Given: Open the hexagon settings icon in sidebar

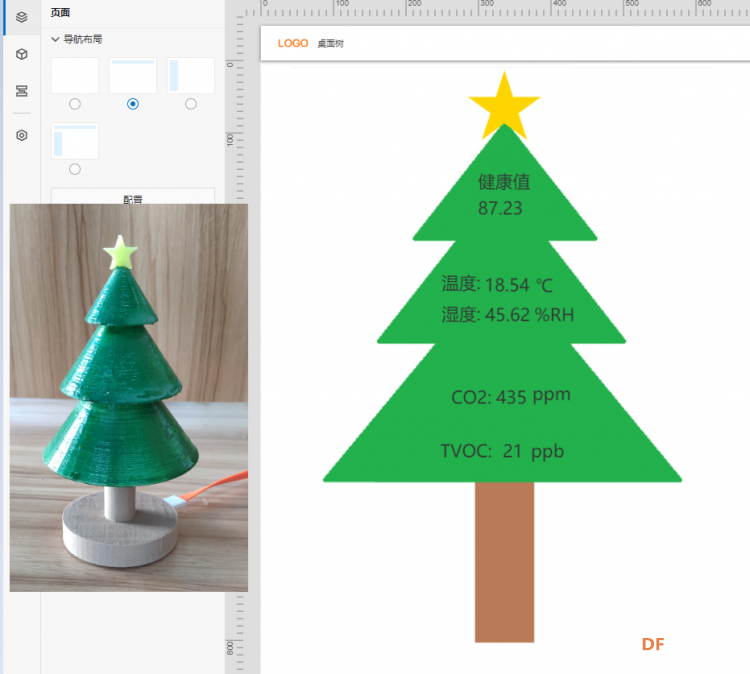Looking at the screenshot, I should click(x=22, y=135).
